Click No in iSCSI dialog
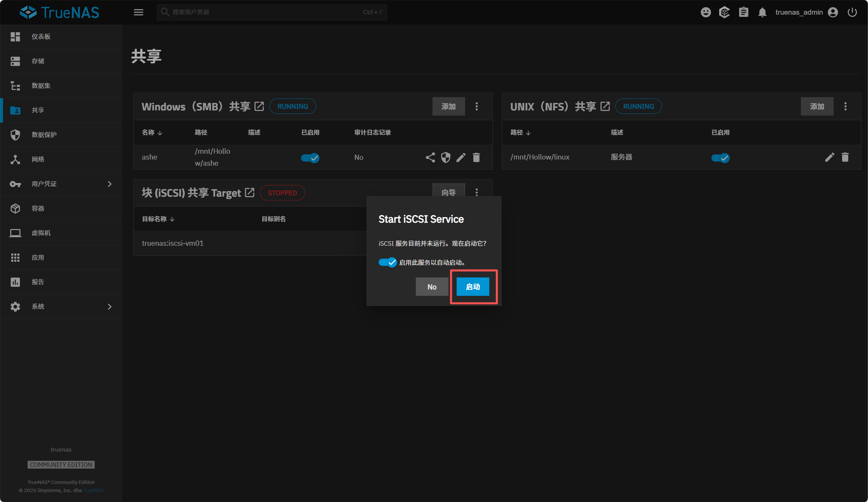 point(431,287)
